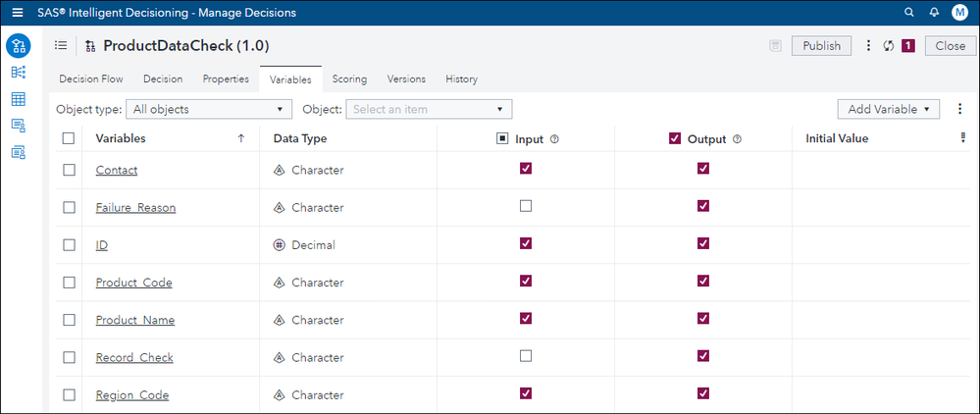Viewport: 980px width, 414px height.
Task: Click the refresh sync icon
Action: [888, 46]
